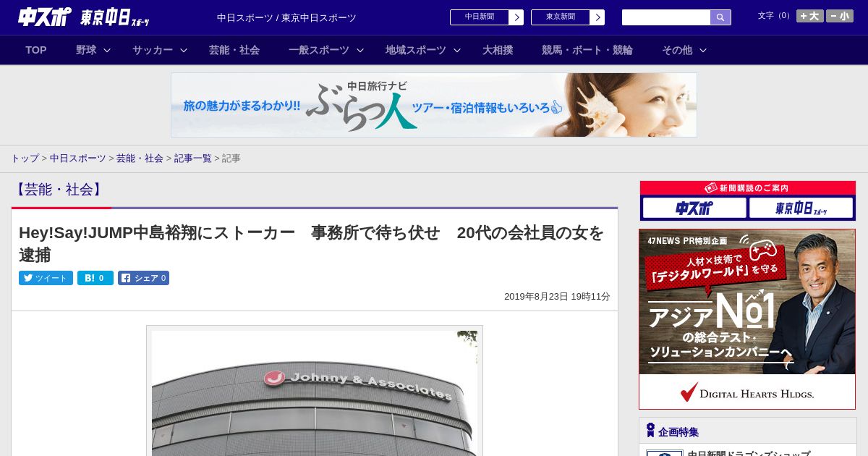Click the 【芸能・社会】 section heading
Viewport: 868px width, 456px height.
(59, 190)
